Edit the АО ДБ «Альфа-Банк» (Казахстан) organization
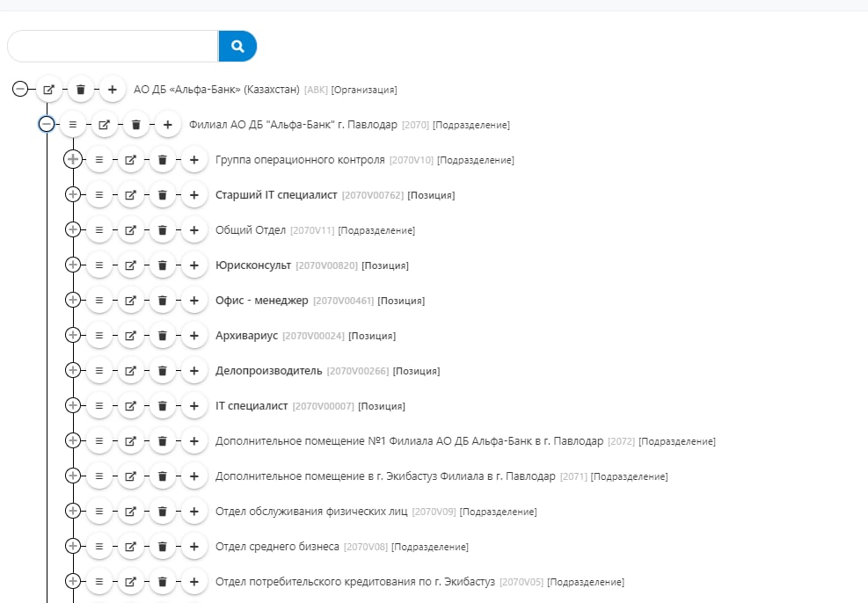The width and height of the screenshot is (868, 603). pyautogui.click(x=48, y=90)
